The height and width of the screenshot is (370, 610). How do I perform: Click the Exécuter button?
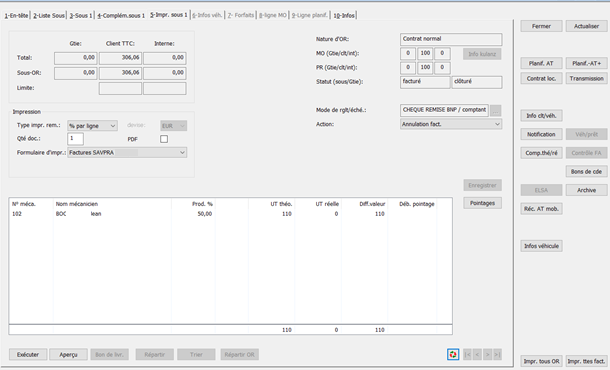click(28, 354)
